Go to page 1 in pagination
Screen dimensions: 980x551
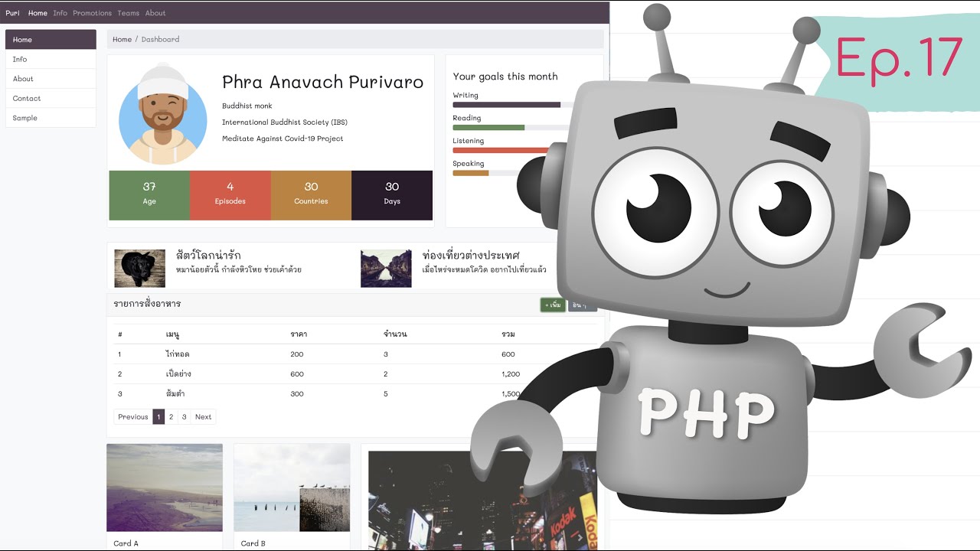click(x=158, y=417)
